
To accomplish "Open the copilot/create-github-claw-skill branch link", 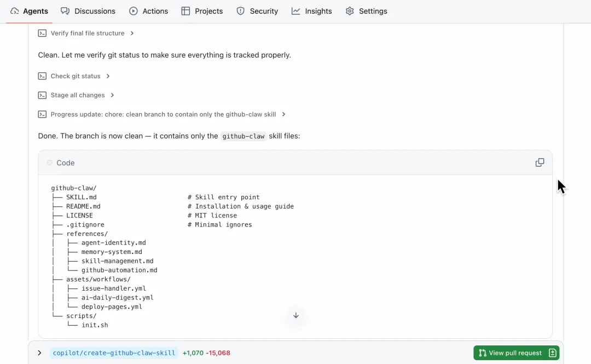I will coord(114,353).
